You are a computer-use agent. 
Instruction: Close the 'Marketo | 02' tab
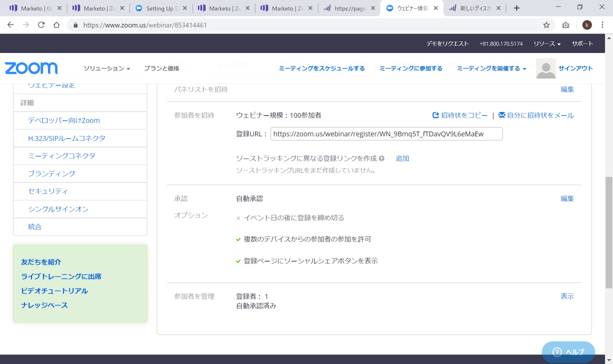coord(59,8)
